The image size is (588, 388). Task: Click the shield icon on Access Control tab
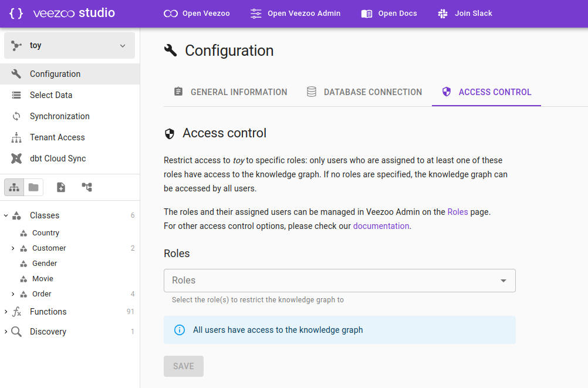pos(446,92)
